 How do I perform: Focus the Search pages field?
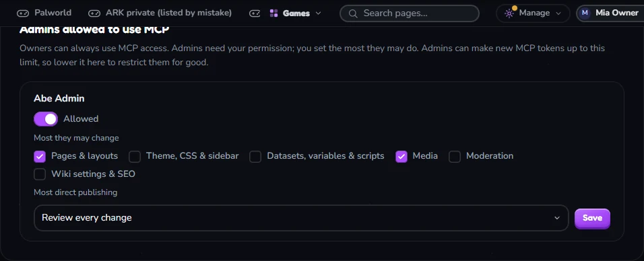click(x=410, y=13)
